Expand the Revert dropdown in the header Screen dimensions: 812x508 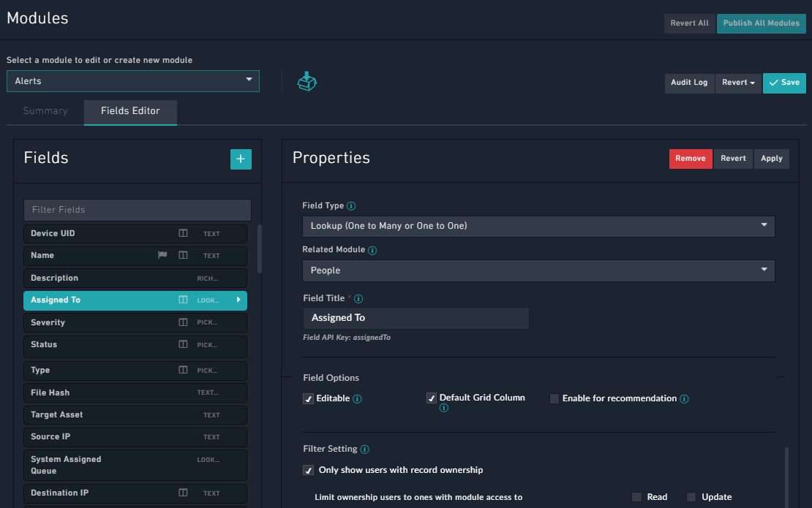coord(738,83)
